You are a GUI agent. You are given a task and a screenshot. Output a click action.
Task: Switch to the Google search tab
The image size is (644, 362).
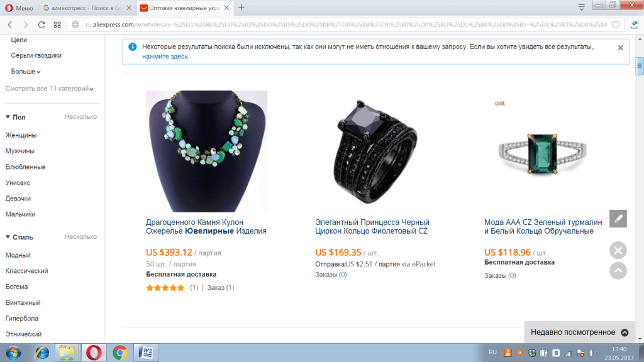(87, 8)
